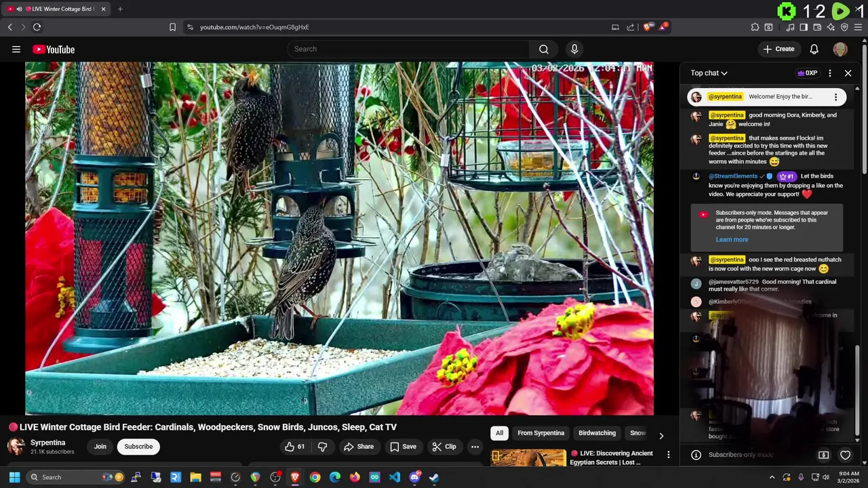The width and height of the screenshot is (868, 488).
Task: Expand the Top chat dropdown
Action: pos(709,73)
